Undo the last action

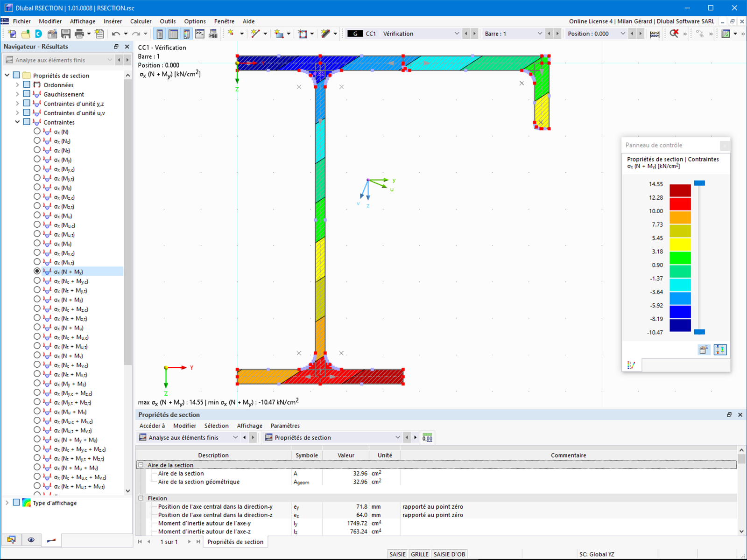[116, 34]
